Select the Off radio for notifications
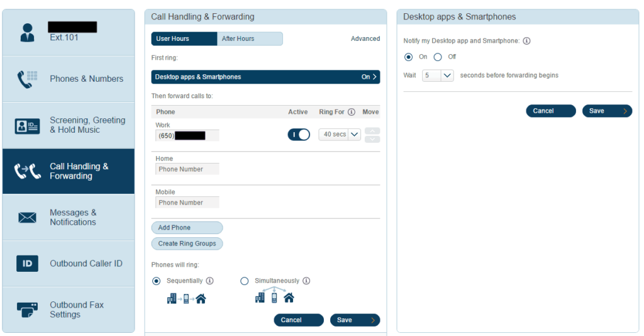Viewport: 644px width, 336px height. pyautogui.click(x=438, y=57)
